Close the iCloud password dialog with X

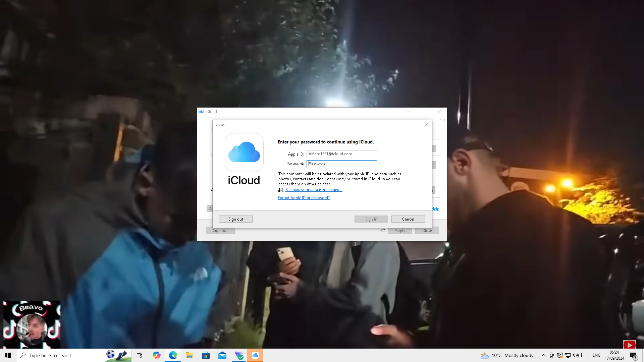(427, 124)
